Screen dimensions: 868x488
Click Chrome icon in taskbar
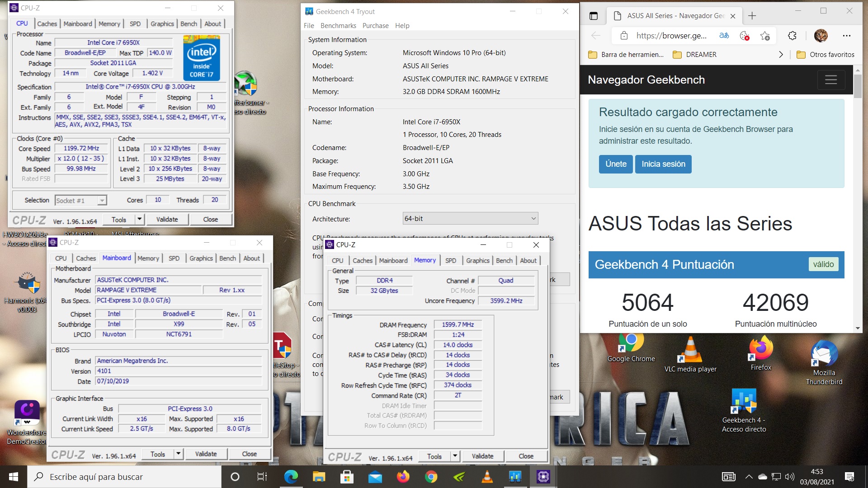[431, 477]
